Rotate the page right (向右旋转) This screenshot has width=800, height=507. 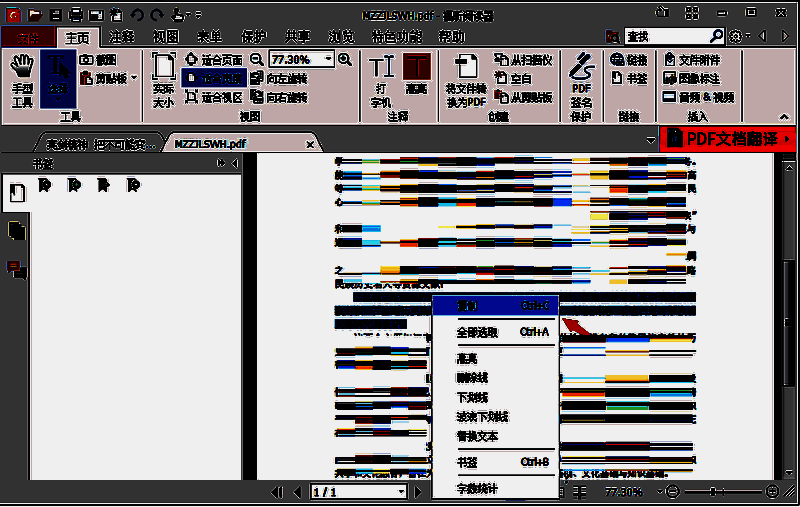[279, 97]
